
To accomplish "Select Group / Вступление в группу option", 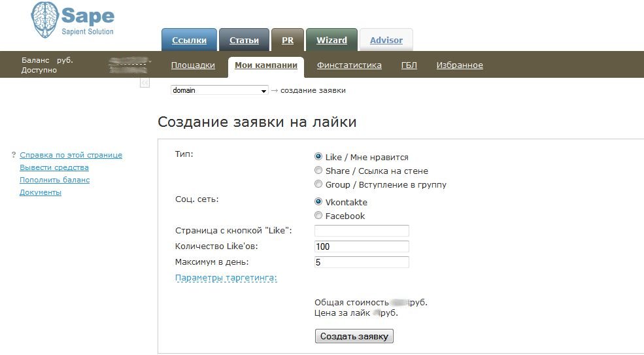I will point(318,184).
